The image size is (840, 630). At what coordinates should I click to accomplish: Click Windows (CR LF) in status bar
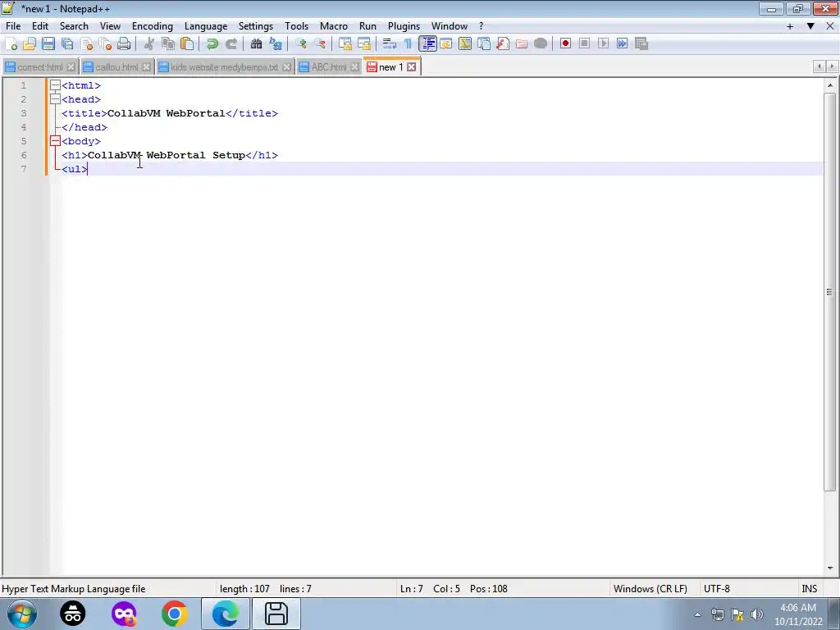(x=650, y=589)
